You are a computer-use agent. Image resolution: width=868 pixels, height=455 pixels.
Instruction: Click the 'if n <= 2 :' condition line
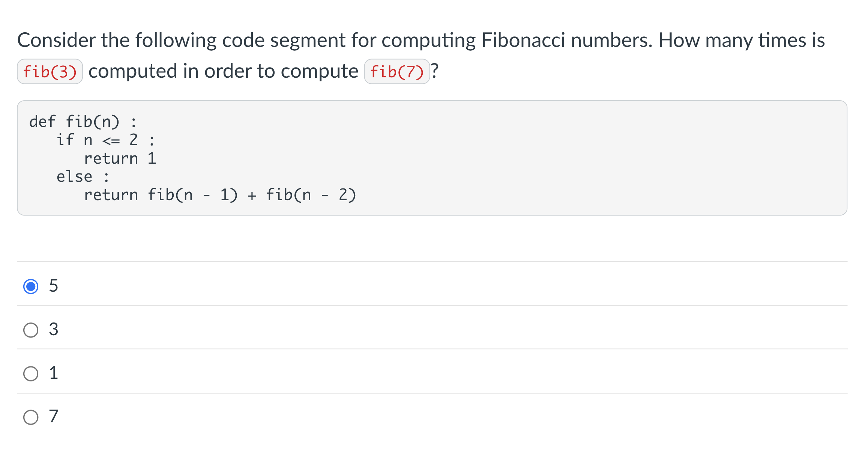[106, 140]
